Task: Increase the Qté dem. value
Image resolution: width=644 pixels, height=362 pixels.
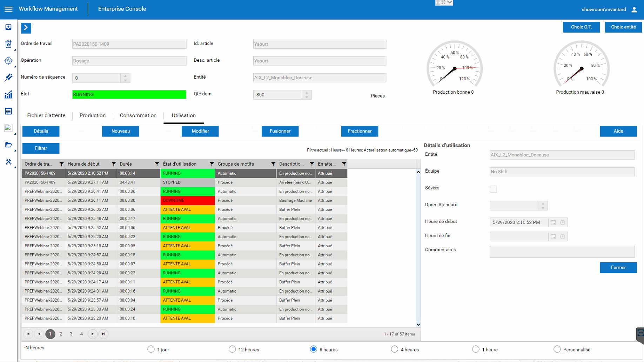Action: point(307,93)
